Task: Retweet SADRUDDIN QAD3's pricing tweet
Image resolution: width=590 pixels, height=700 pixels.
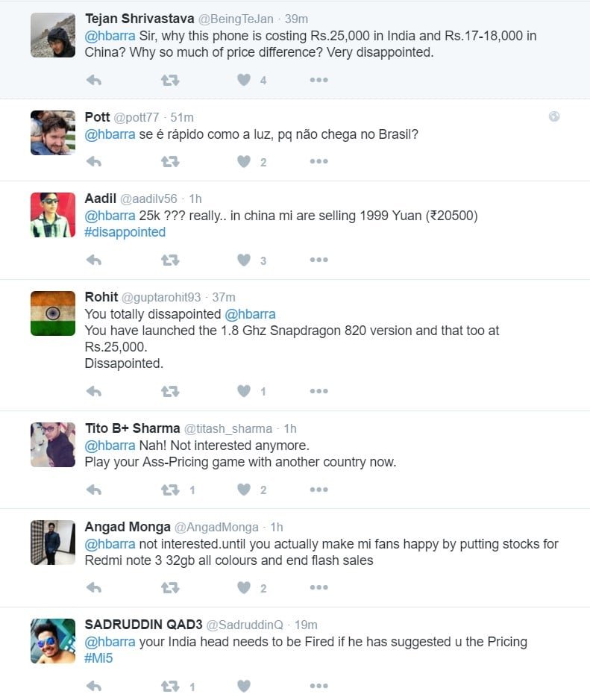Action: coord(170,686)
